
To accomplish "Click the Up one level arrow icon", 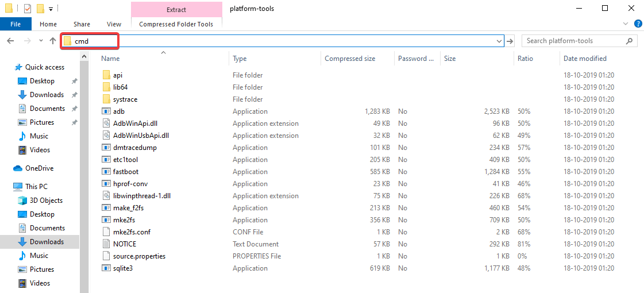I will [53, 41].
